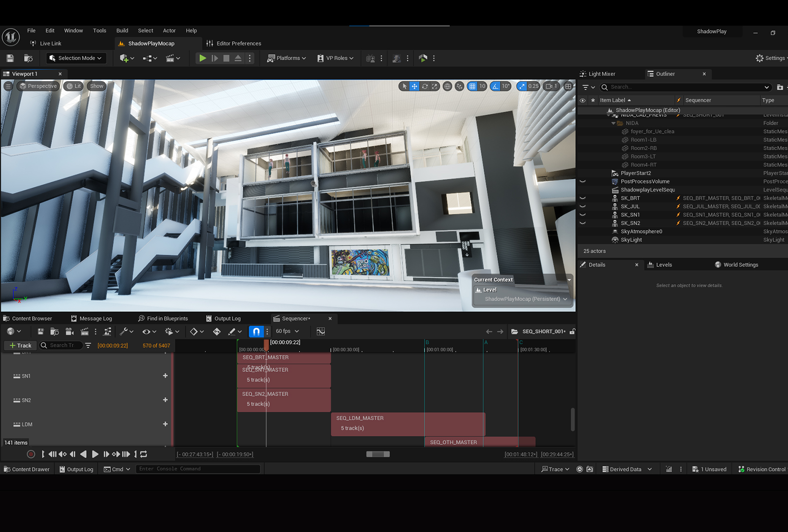Image resolution: width=788 pixels, height=532 pixels.
Task: Open the viewport hamburger options menu
Action: tap(8, 86)
